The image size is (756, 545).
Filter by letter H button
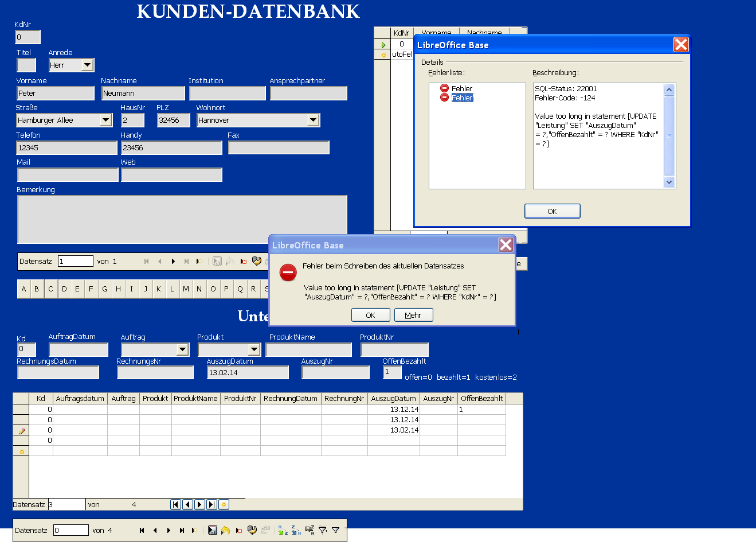coord(118,289)
